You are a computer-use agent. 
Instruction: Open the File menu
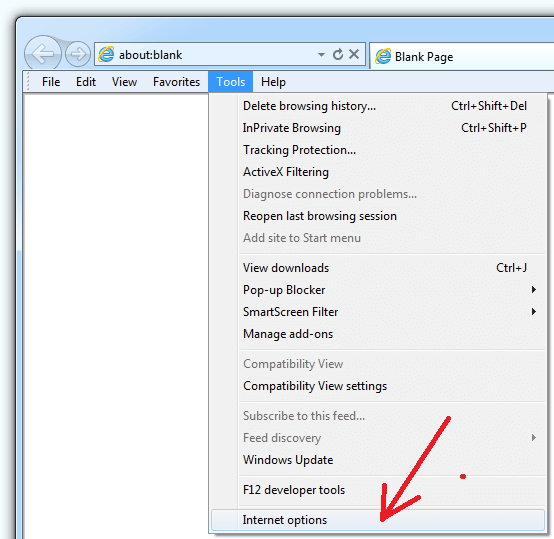tap(51, 82)
